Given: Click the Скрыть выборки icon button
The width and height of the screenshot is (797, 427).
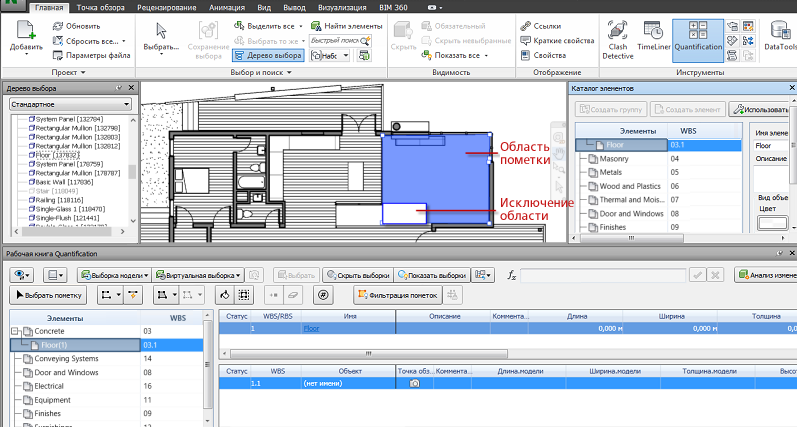Looking at the screenshot, I should (x=356, y=275).
